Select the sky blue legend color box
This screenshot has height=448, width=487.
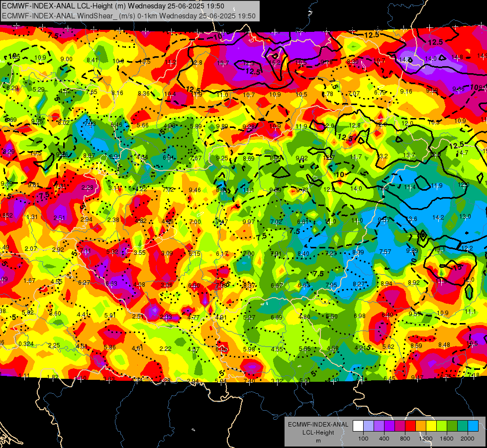(473, 426)
